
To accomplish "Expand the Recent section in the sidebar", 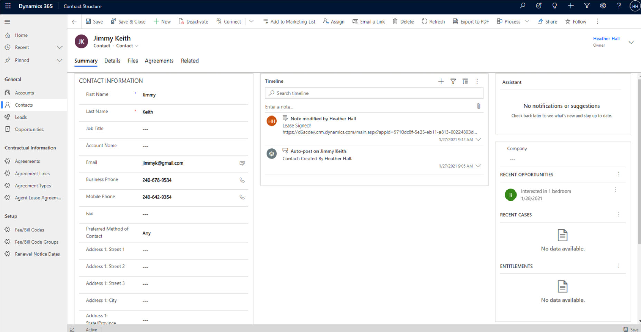I will (59, 47).
